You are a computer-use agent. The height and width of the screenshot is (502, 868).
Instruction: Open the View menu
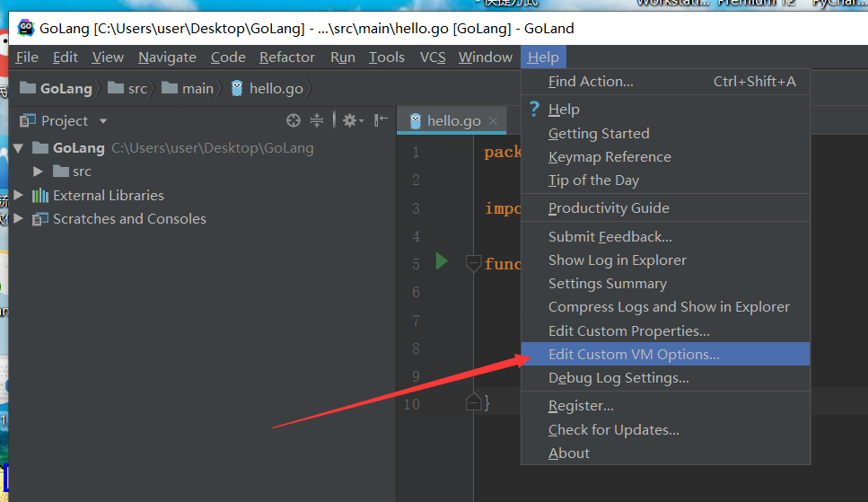point(108,57)
